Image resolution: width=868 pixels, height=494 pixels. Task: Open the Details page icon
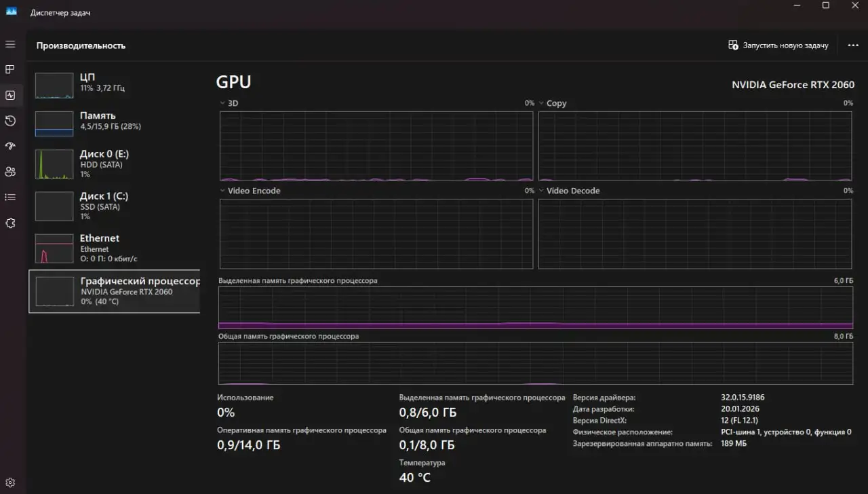click(x=10, y=197)
